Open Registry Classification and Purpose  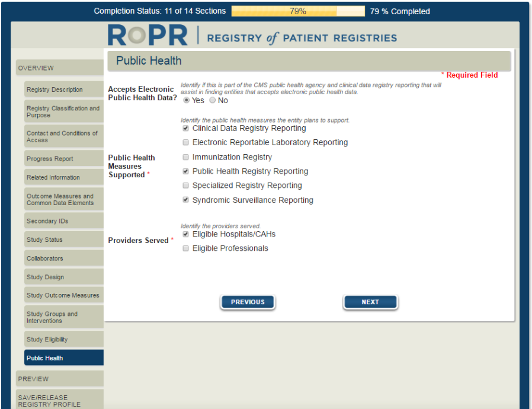point(64,111)
